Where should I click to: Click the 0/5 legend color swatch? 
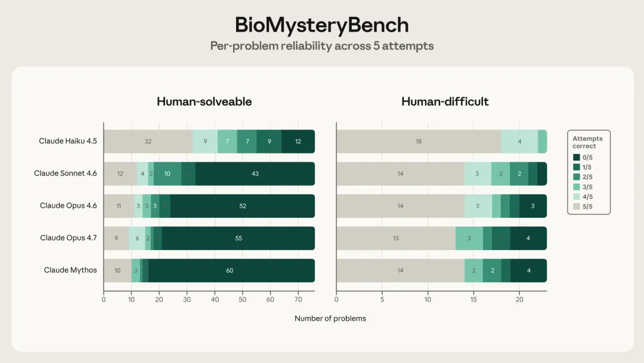(576, 158)
